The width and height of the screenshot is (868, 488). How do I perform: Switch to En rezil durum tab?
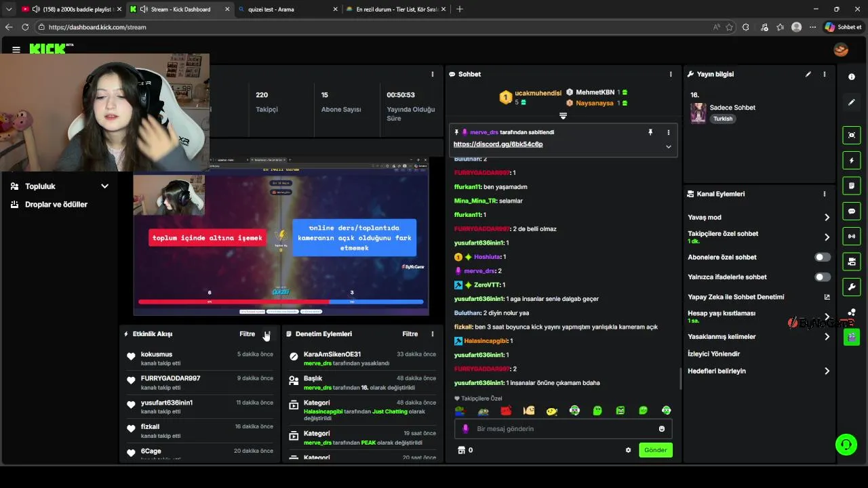pyautogui.click(x=395, y=9)
